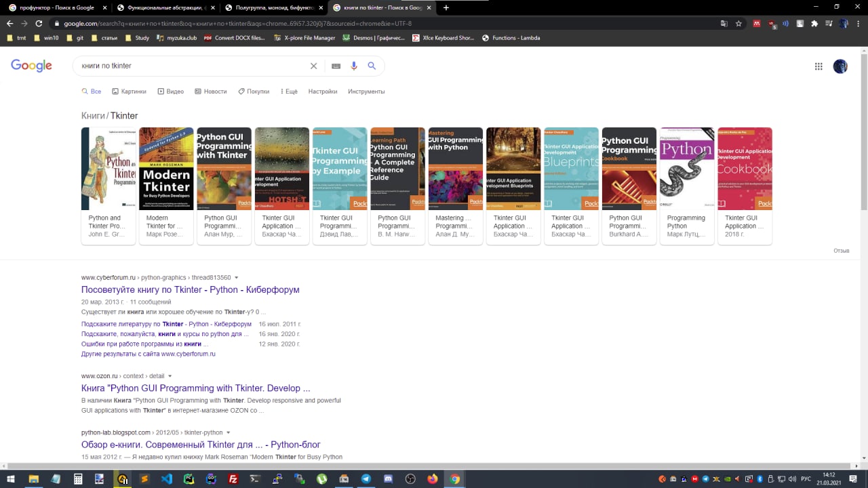
Task: Click the translate page icon in address bar
Action: pyautogui.click(x=724, y=23)
